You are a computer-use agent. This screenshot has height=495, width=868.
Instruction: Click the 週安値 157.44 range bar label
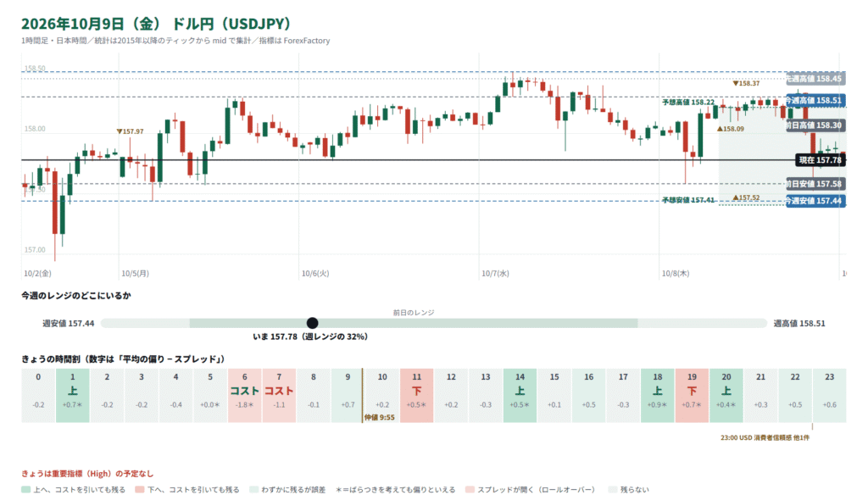pyautogui.click(x=69, y=323)
